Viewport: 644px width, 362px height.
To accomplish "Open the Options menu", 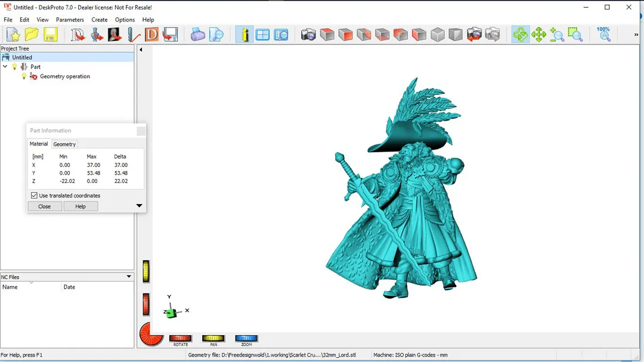I will point(125,20).
